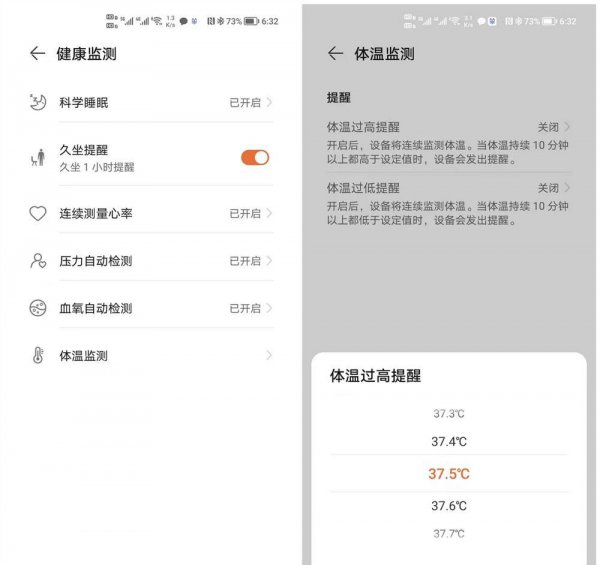This screenshot has height=565, width=600.
Task: Tap 已开启 status of 科学睡眠
Action: coord(245,103)
